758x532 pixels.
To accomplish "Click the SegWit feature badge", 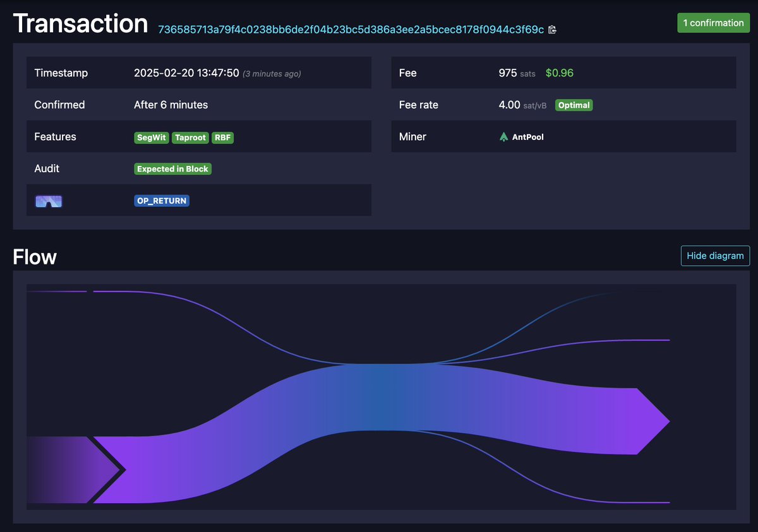I will click(x=152, y=137).
